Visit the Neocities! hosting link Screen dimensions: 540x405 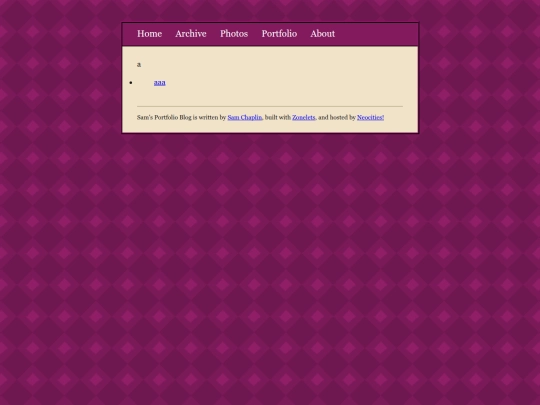pyautogui.click(x=371, y=117)
